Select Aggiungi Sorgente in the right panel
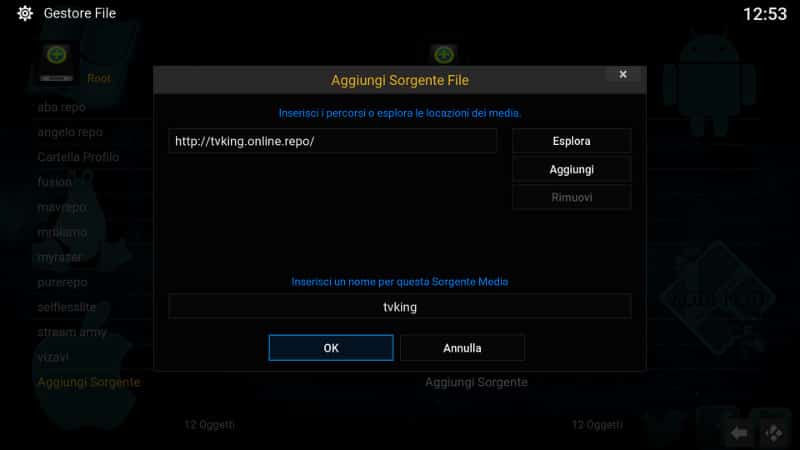800x450 pixels. 476,382
